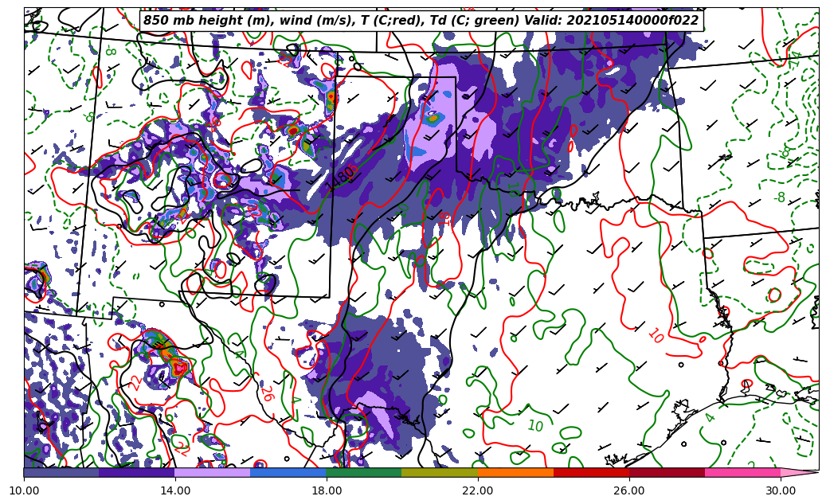Click the red 26 temperature contour label
Image resolution: width=826 pixels, height=504 pixels.
(266, 393)
